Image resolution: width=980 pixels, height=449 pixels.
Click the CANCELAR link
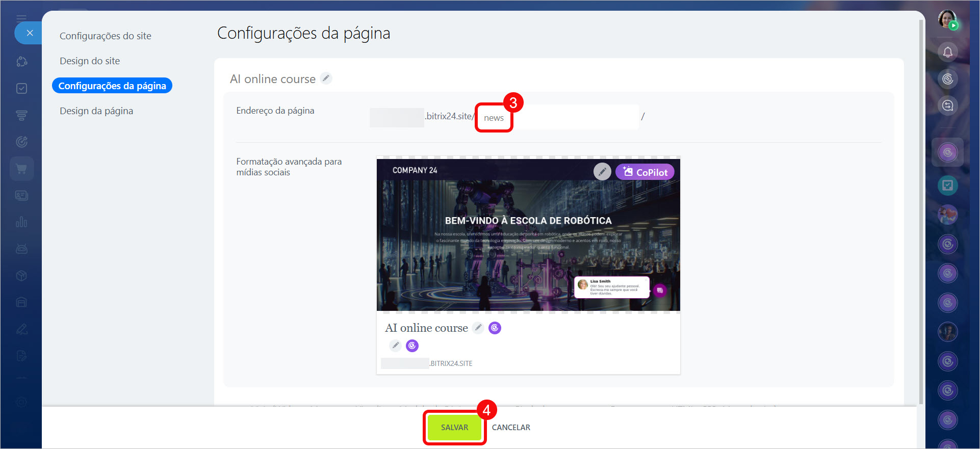coord(511,428)
